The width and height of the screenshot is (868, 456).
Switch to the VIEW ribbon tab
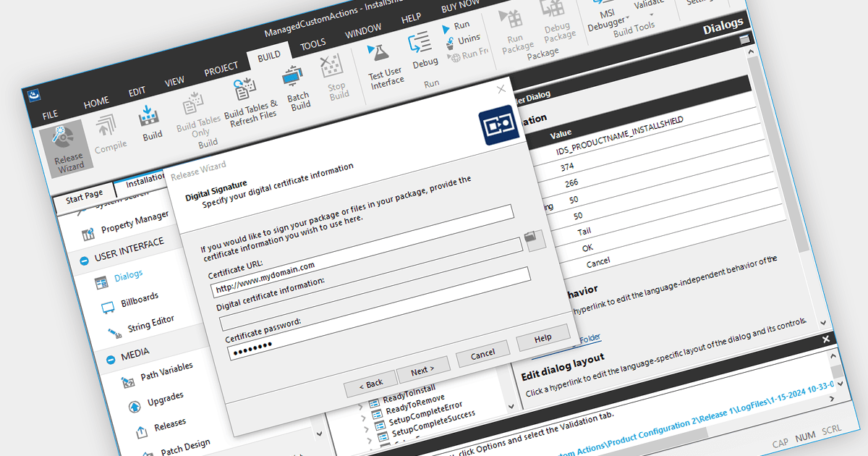174,81
